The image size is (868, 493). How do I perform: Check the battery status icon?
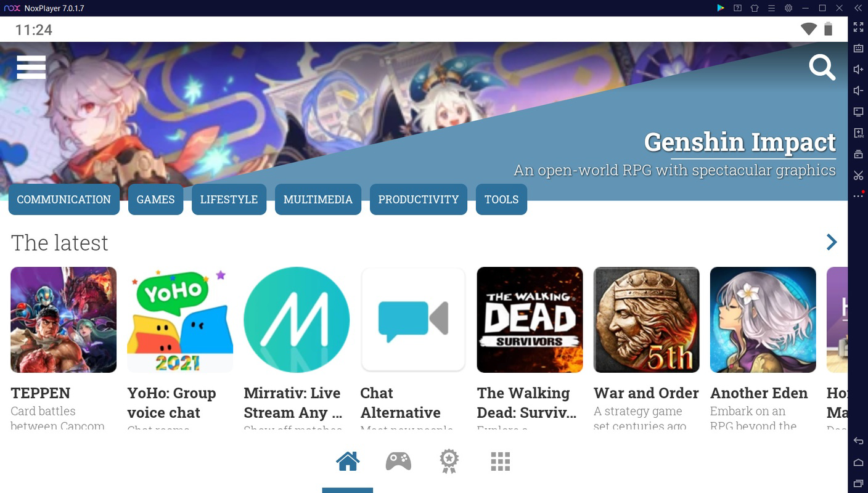(x=829, y=29)
